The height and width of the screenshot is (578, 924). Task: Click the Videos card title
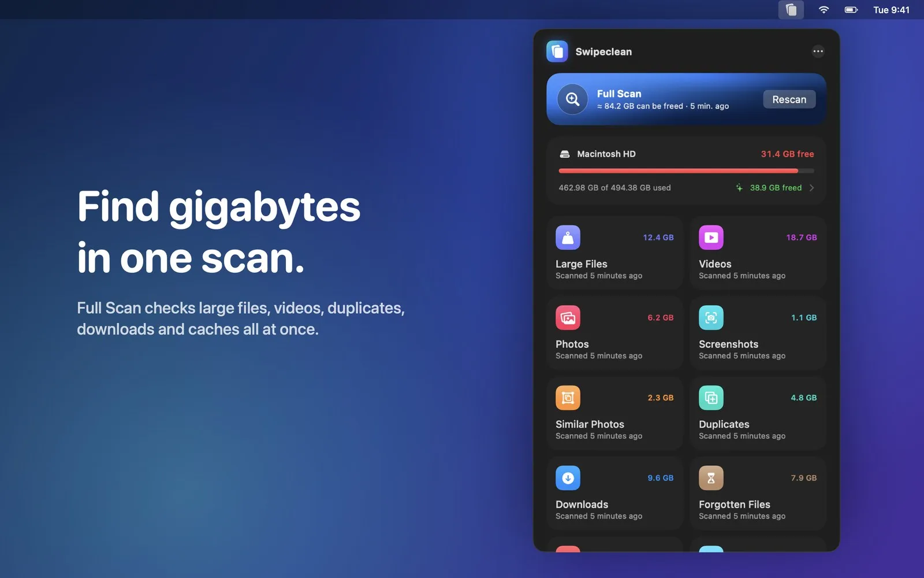coord(715,264)
